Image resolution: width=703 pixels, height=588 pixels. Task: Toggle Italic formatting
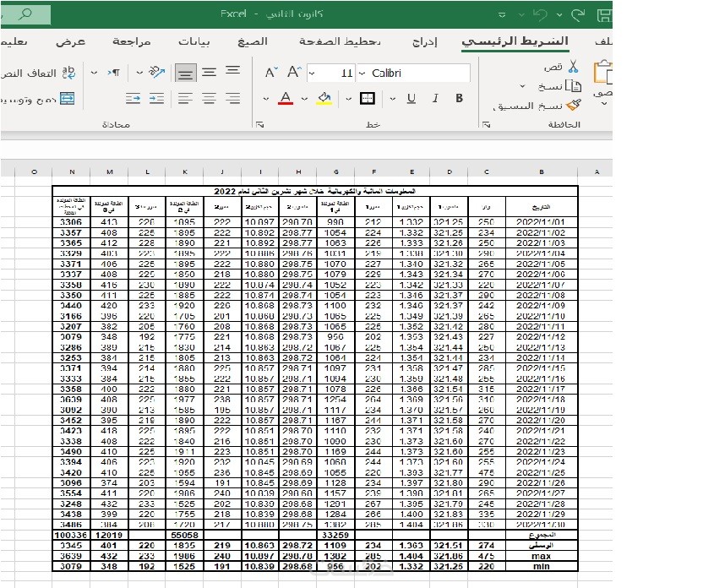435,98
